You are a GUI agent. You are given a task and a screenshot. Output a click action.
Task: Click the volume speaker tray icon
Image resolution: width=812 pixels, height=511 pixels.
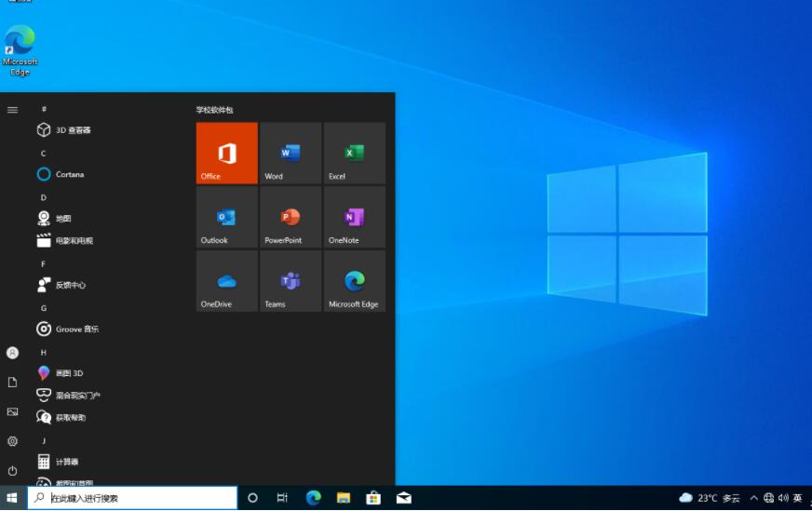pos(783,498)
